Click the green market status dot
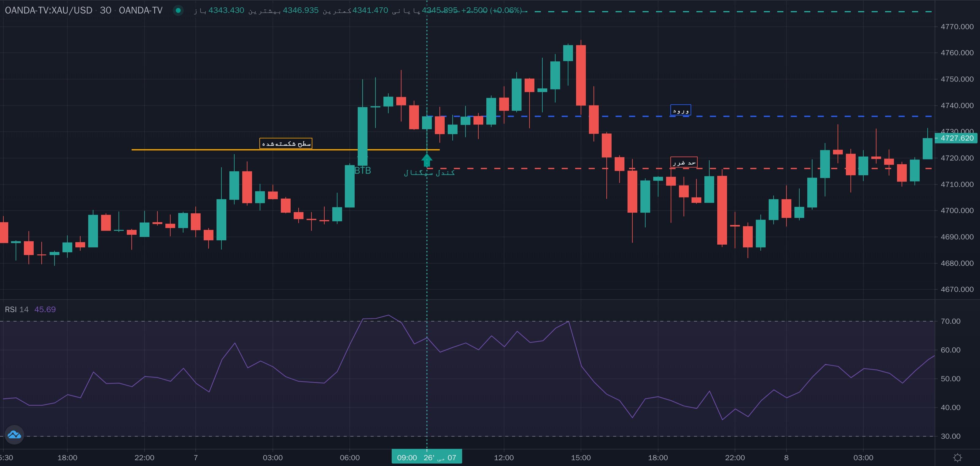Screen dimensions: 980x466 click(178, 10)
